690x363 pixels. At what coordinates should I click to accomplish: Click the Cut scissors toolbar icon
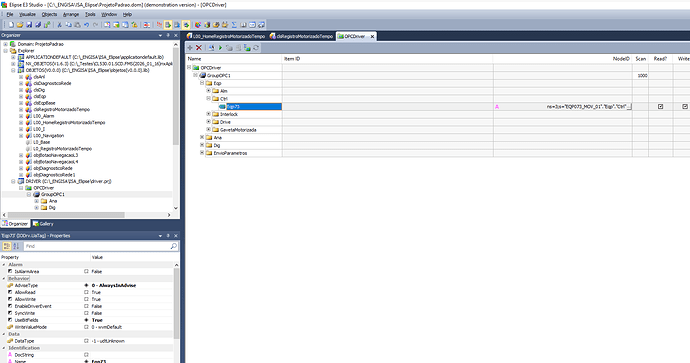59,25
